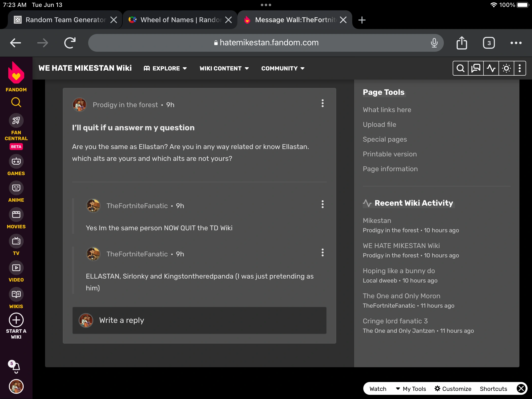Open options menu on Prodigy's post
Screen dimensions: 532x399
click(322, 103)
